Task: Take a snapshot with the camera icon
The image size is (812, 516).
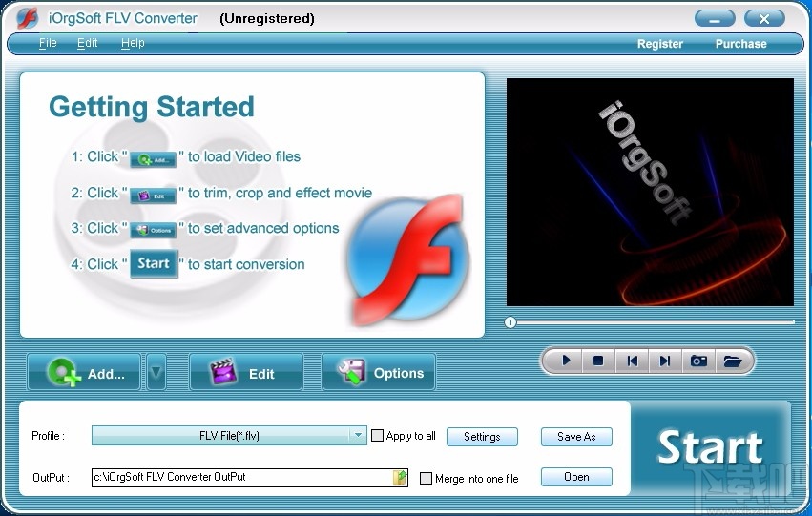Action: 698,361
